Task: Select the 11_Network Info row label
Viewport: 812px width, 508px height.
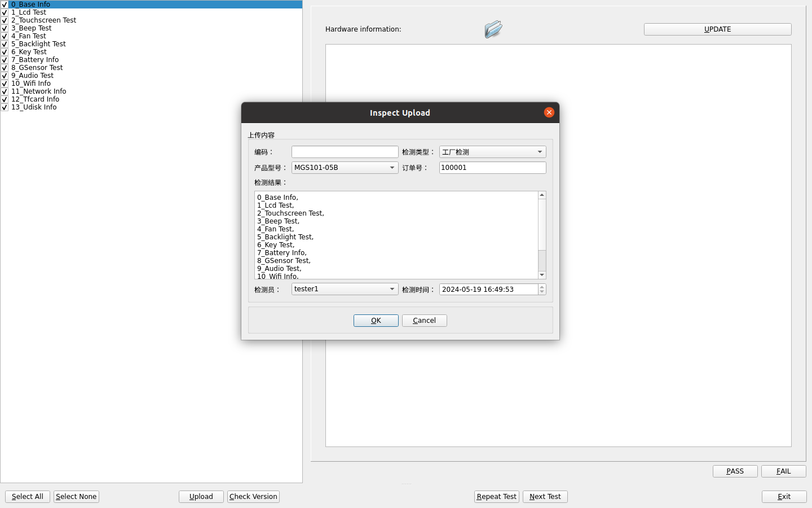Action: click(x=39, y=91)
